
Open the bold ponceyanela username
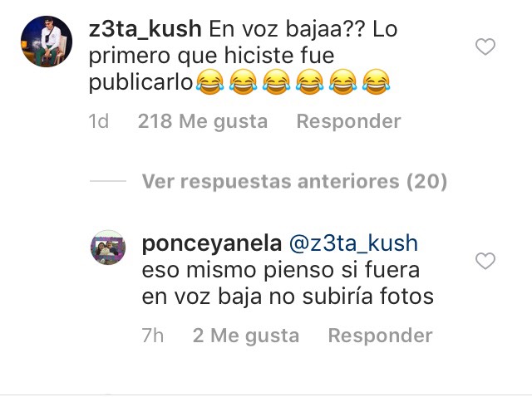tap(212, 243)
